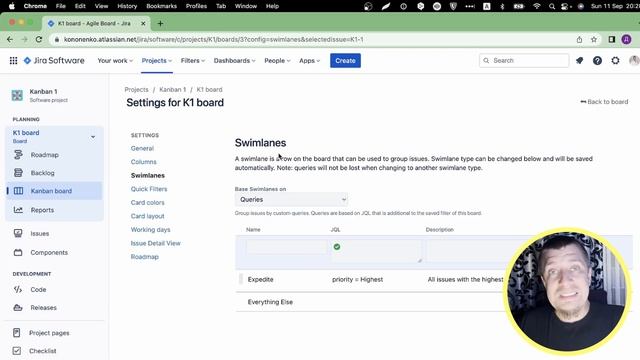Click the Chrome File menu
The height and width of the screenshot is (360, 640).
60,6
